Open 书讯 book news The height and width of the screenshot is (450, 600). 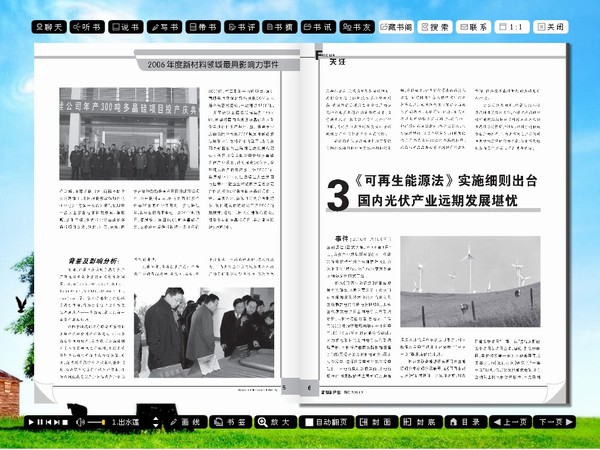tap(318, 27)
